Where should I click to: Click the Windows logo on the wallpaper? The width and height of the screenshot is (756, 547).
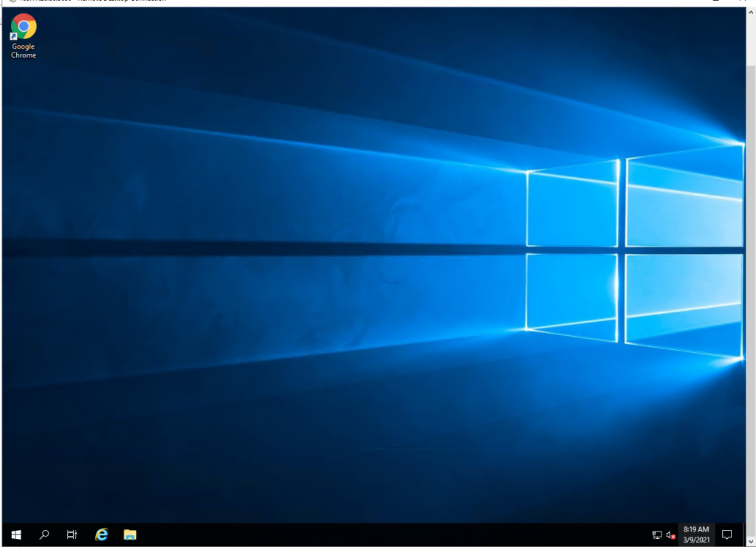point(633,250)
